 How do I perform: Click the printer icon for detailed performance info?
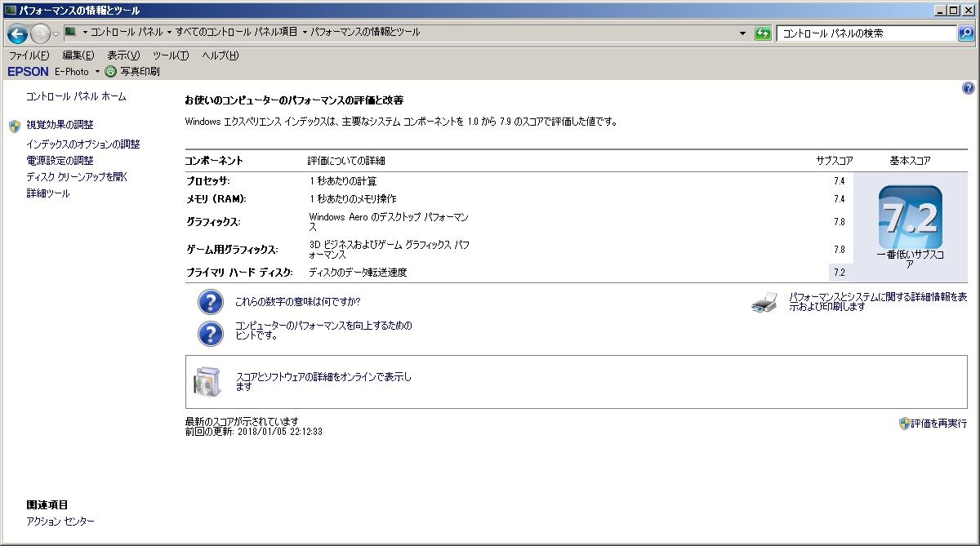[764, 304]
